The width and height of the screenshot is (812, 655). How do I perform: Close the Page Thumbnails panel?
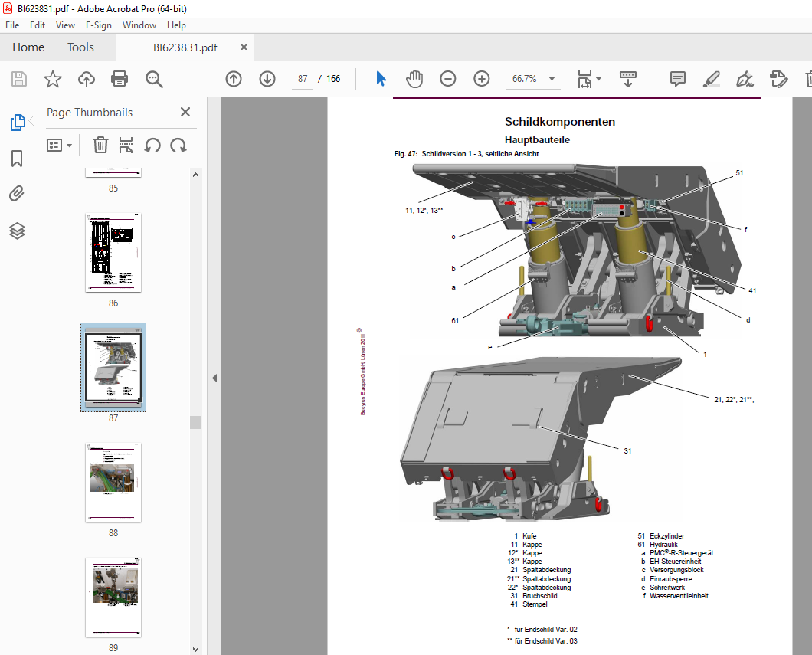click(185, 112)
